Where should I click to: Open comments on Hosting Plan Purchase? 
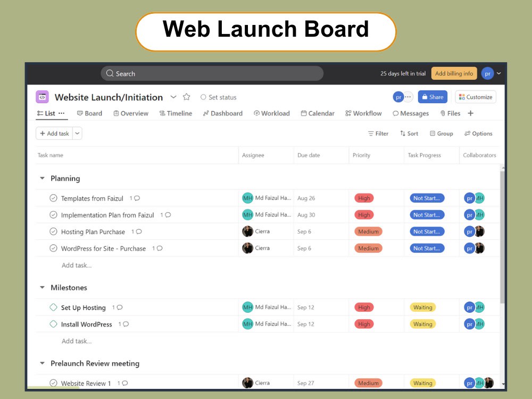(137, 232)
